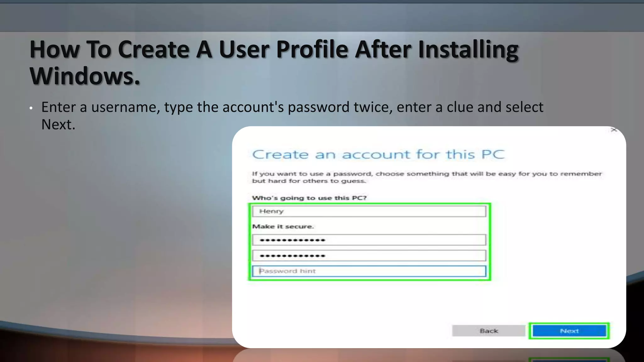The width and height of the screenshot is (644, 362).
Task: Click the confirm password field
Action: pos(369,255)
